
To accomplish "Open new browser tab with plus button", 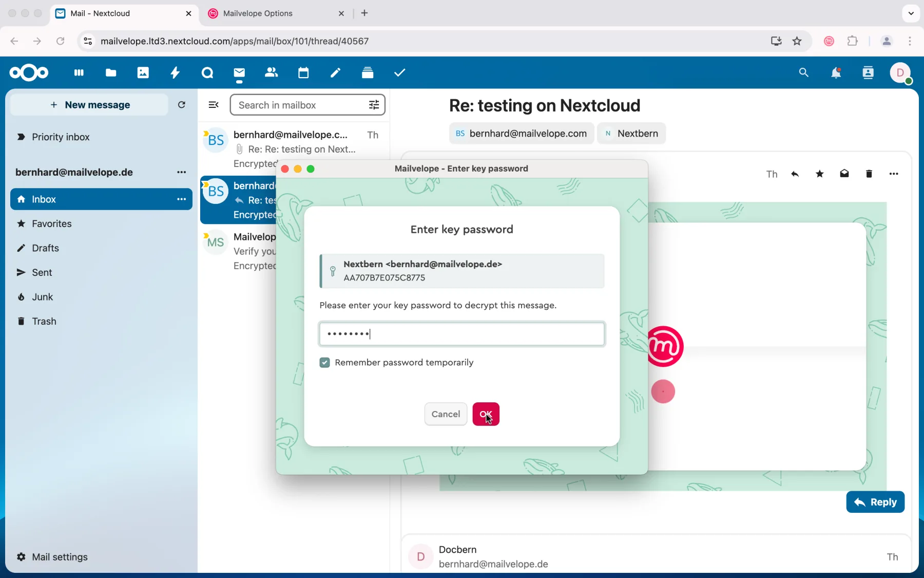I will [365, 13].
